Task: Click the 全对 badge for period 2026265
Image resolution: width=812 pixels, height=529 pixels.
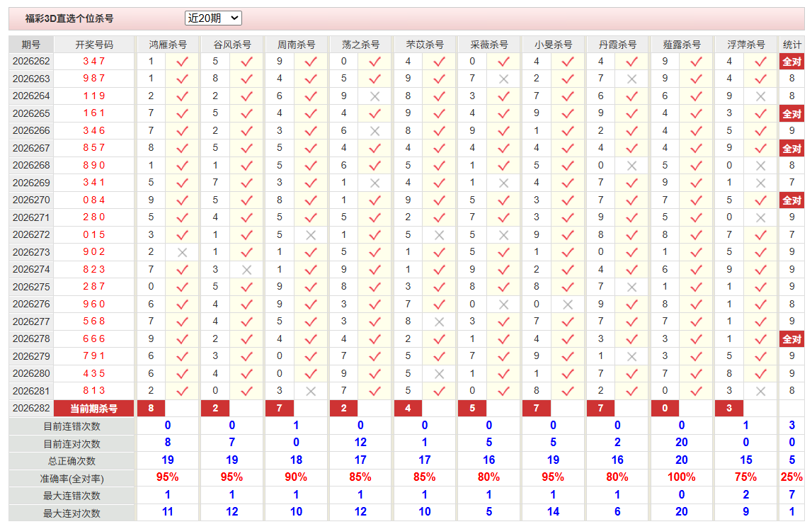Action: click(791, 114)
